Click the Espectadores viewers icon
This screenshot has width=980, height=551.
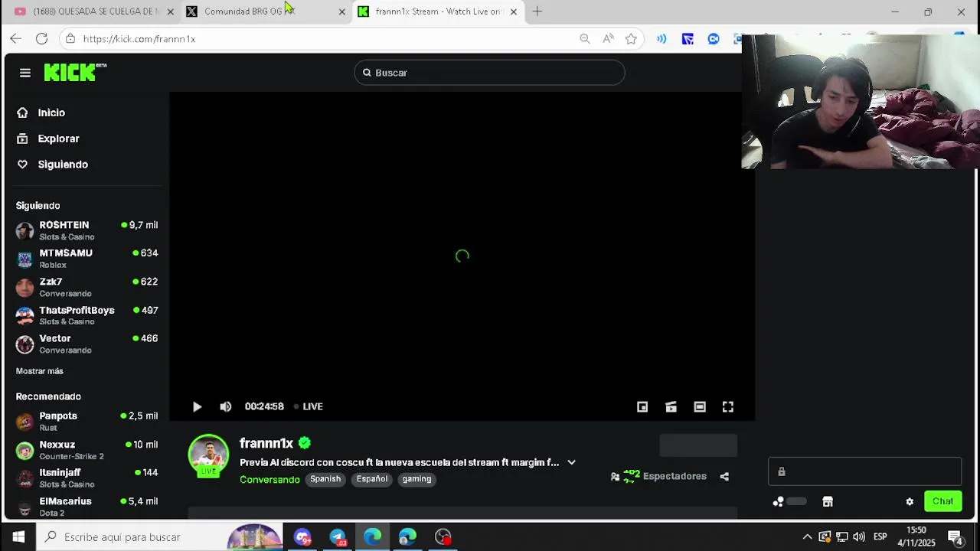(x=615, y=477)
